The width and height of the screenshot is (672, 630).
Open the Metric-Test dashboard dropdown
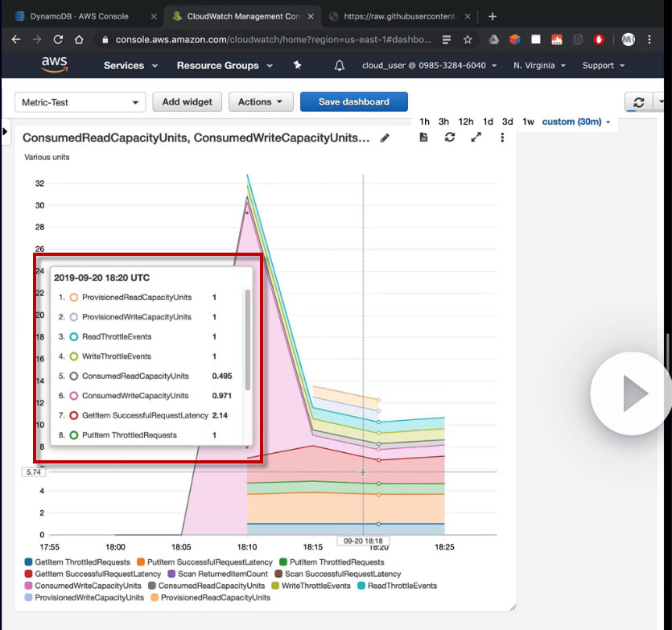click(80, 102)
